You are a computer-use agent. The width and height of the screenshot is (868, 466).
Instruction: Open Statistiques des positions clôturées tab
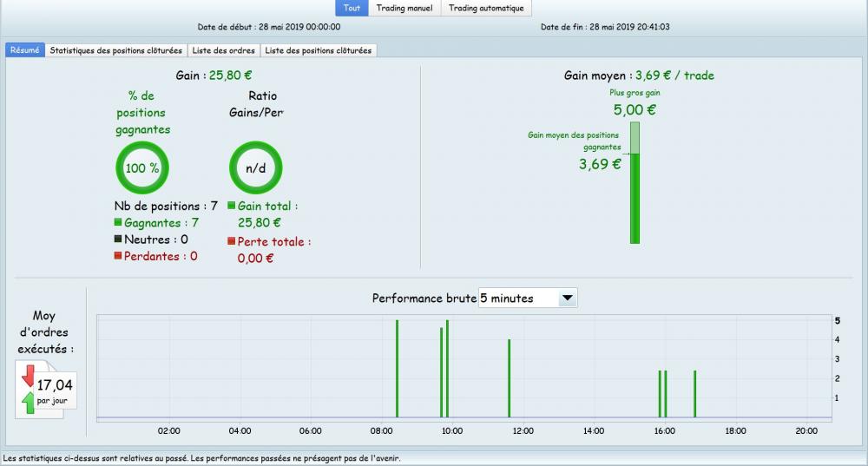pyautogui.click(x=115, y=50)
